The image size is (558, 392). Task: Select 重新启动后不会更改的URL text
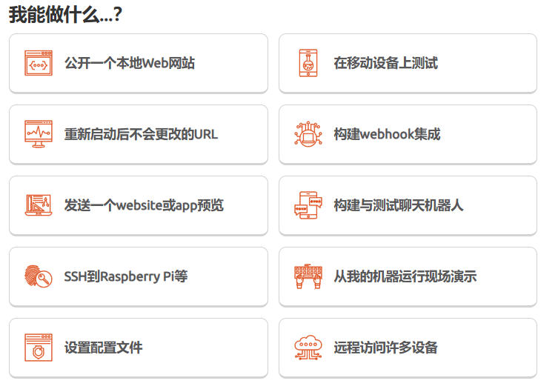pos(141,134)
